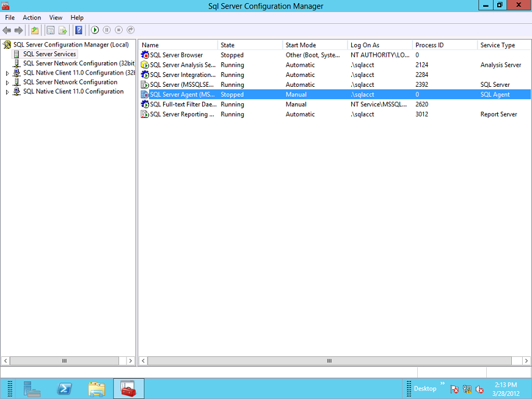Viewport: 532px width, 399px height.
Task: Click process ID 2620 cell
Action: (421, 104)
